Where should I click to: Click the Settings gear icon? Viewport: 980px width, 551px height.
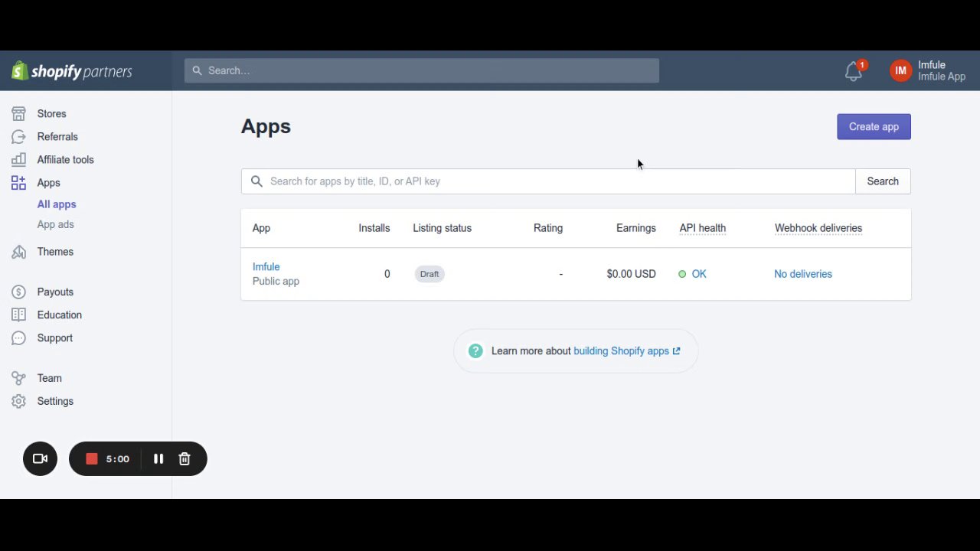[18, 401]
